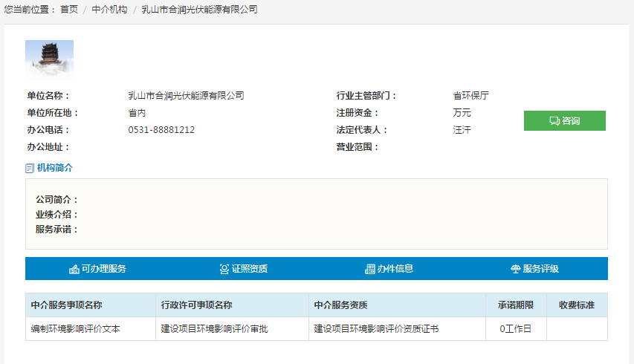Select the 编制环境影响评价文本 service row cell
The width and height of the screenshot is (634, 364).
[x=75, y=328]
